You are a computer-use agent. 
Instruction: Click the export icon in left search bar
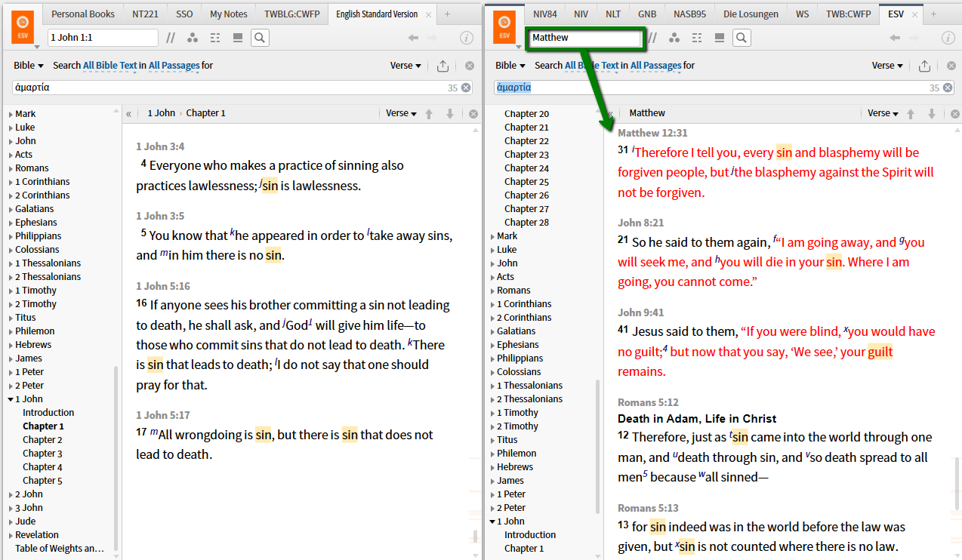[x=443, y=66]
